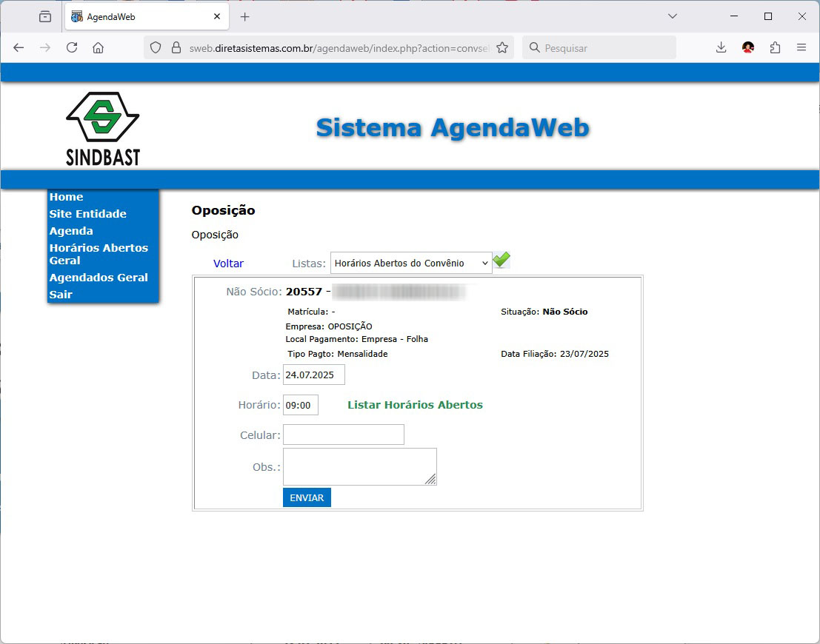Screen dimensions: 820x644
Task: Open the extensions puzzle icon
Action: click(775, 48)
